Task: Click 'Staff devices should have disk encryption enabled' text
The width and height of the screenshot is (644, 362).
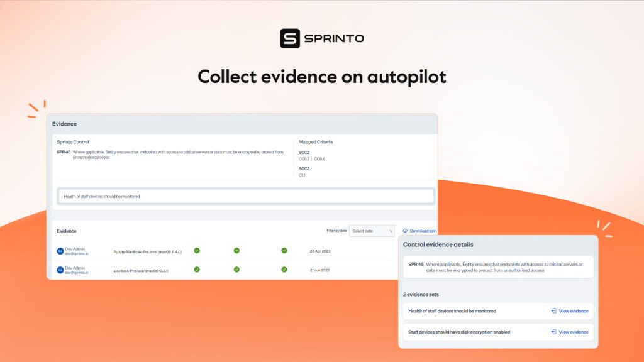Action: (x=459, y=332)
